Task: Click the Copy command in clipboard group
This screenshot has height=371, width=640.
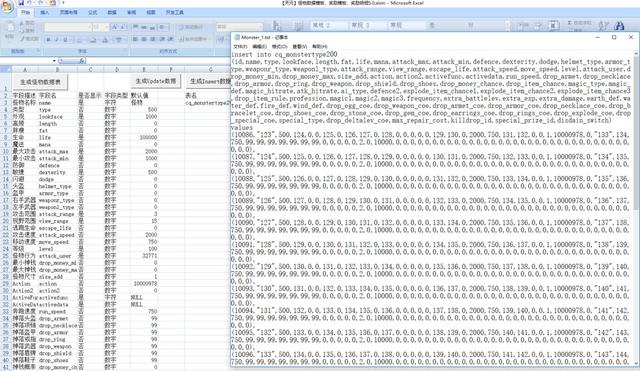Action: point(27,31)
